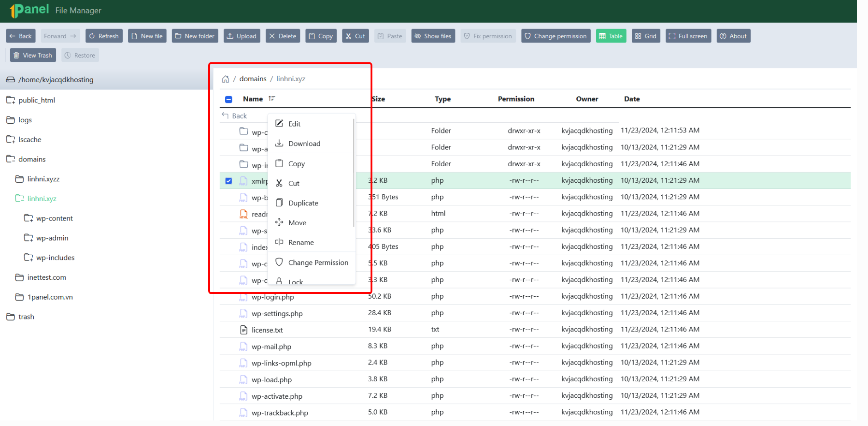Click the Forward navigation button

[60, 36]
